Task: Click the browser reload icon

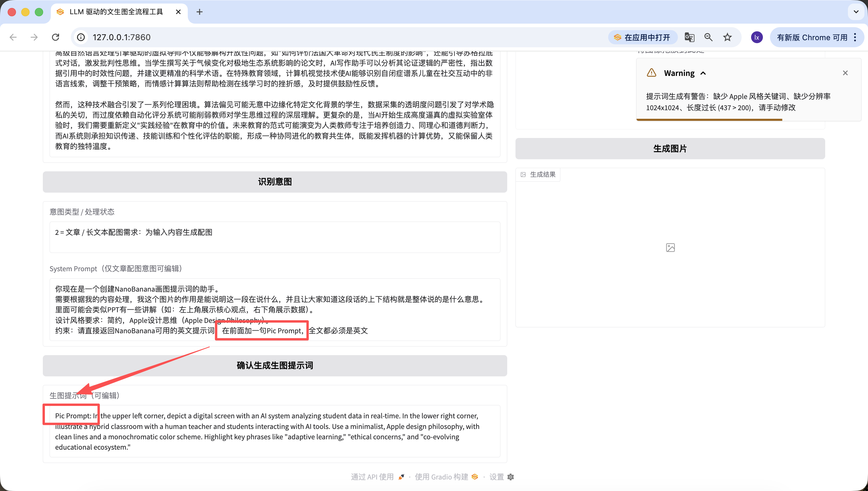Action: [56, 37]
